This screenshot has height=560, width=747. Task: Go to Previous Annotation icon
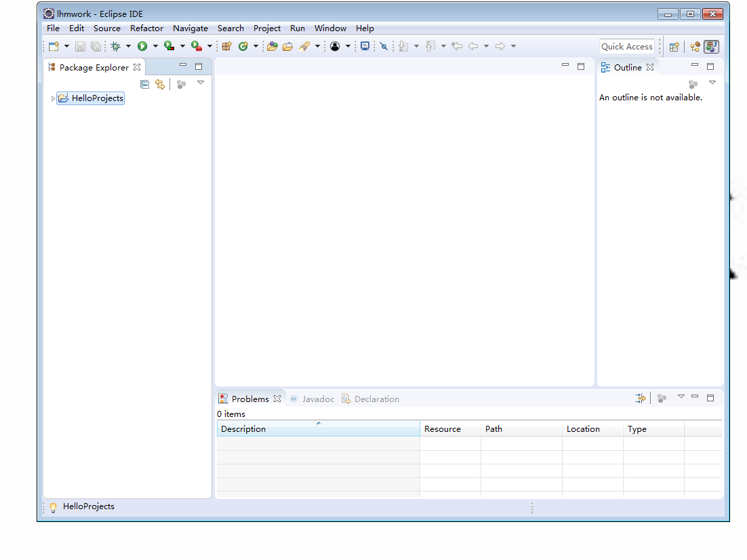(x=430, y=46)
